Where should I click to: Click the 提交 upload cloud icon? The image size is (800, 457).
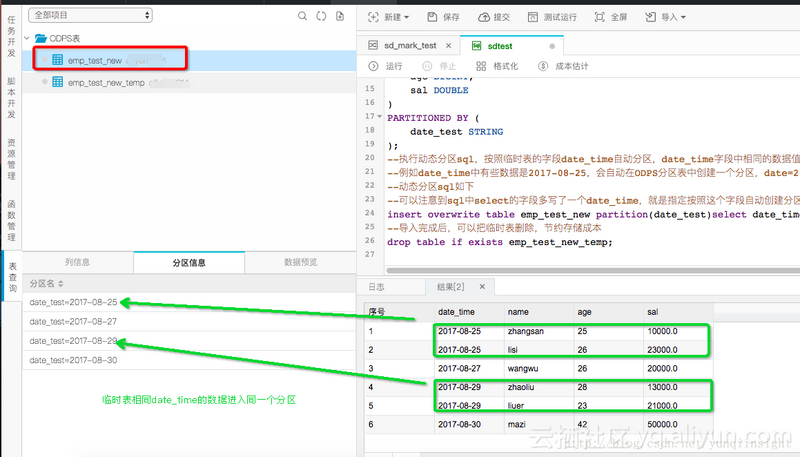coord(483,17)
